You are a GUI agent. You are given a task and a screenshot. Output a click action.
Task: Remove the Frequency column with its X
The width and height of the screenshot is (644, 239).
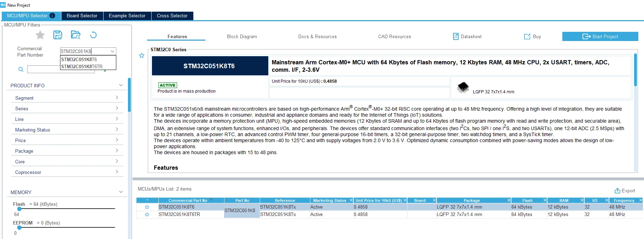[640, 200]
